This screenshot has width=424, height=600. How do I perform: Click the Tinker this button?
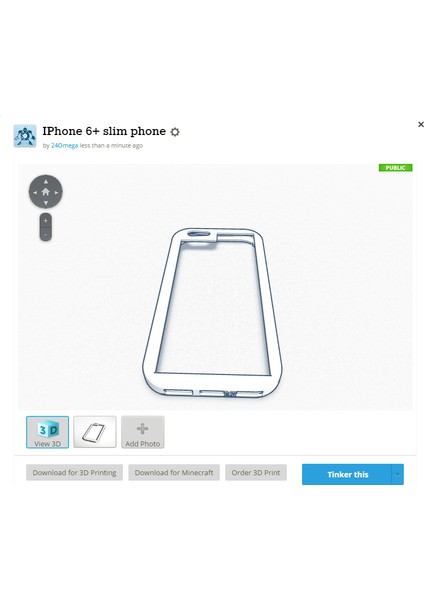[347, 474]
